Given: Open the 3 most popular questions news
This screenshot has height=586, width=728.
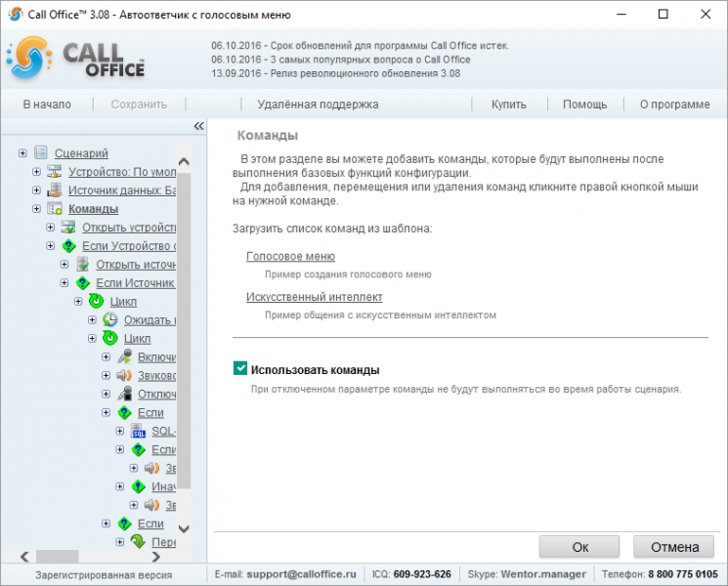Looking at the screenshot, I should tap(341, 60).
